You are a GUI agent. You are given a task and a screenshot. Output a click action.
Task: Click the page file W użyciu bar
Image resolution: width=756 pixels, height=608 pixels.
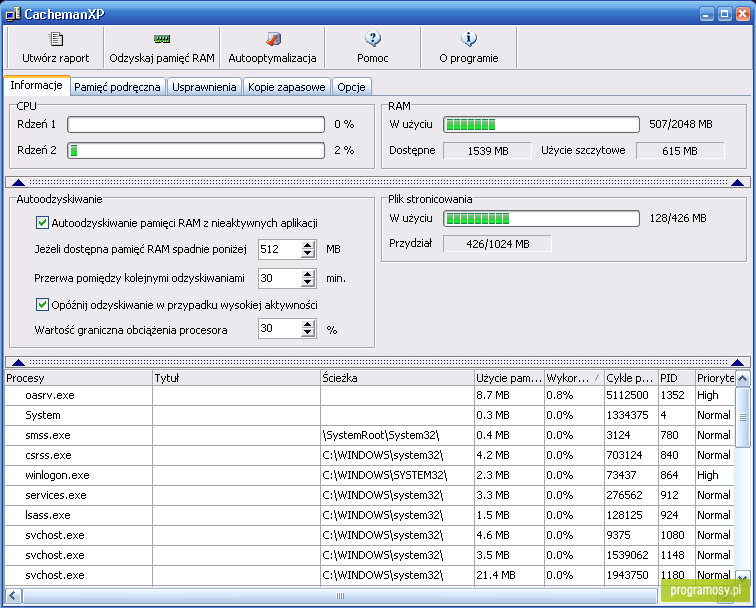tap(541, 218)
